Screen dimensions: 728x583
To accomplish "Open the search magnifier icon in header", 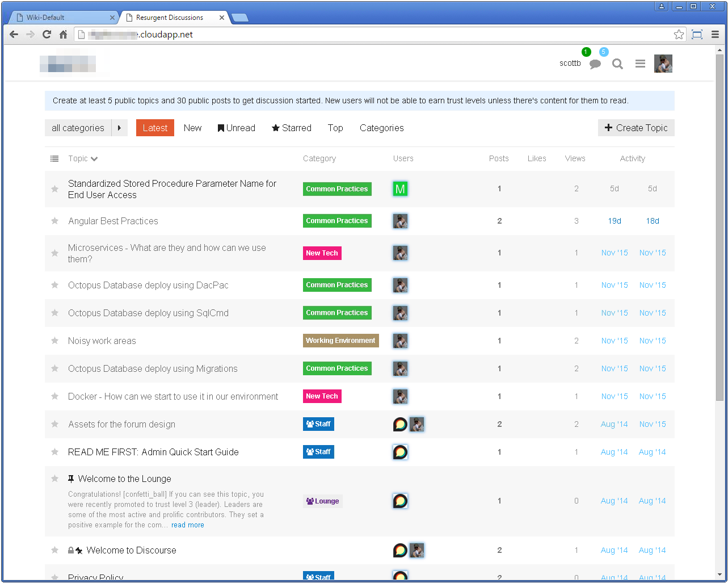I will tap(617, 64).
